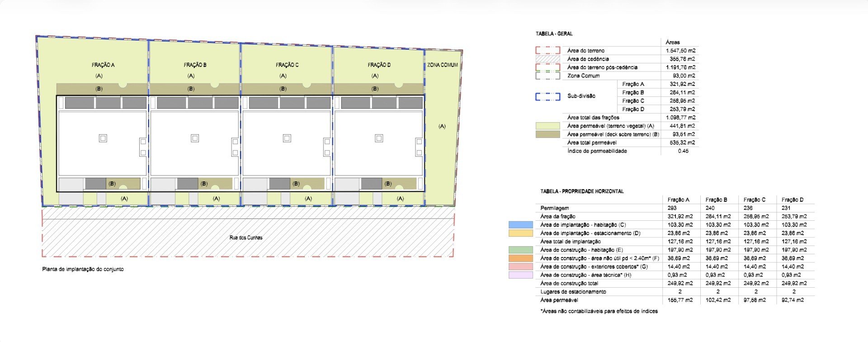Click the central square symbol in Fração D building
The height and width of the screenshot is (342, 868).
coord(379,138)
